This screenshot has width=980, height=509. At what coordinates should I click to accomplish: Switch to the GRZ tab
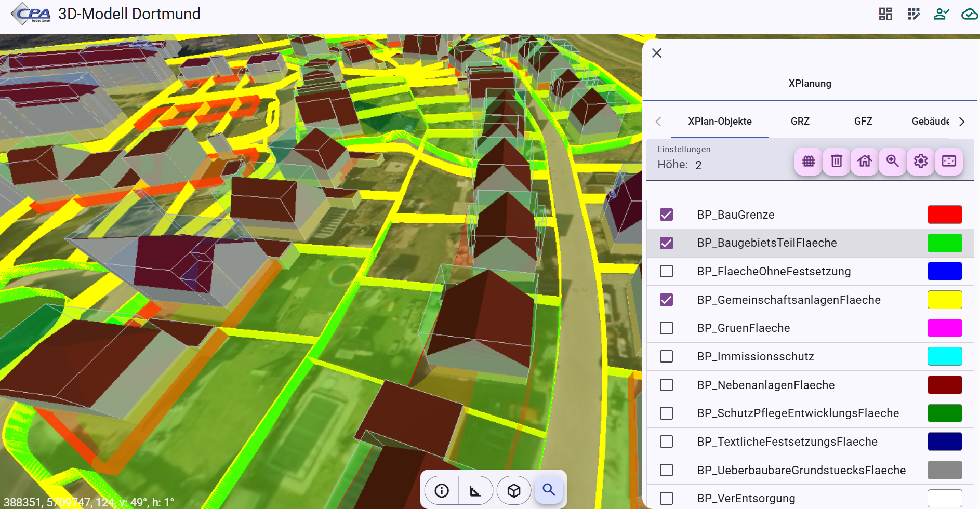[800, 122]
